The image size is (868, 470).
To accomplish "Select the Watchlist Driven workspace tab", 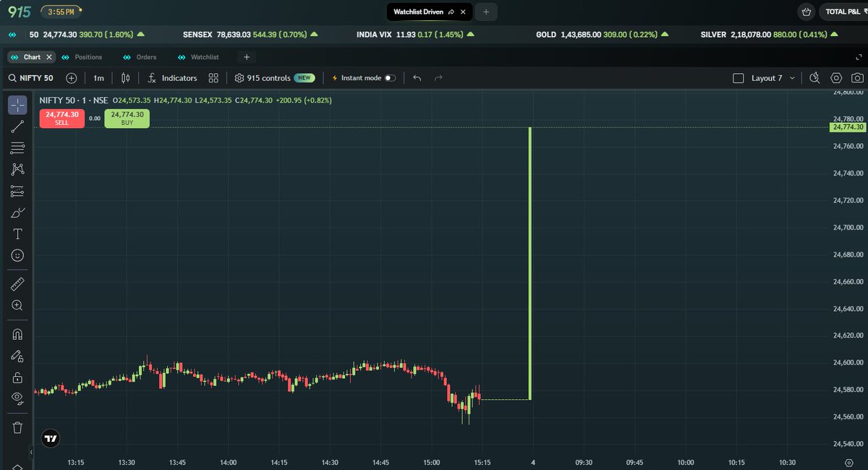I will (430, 12).
